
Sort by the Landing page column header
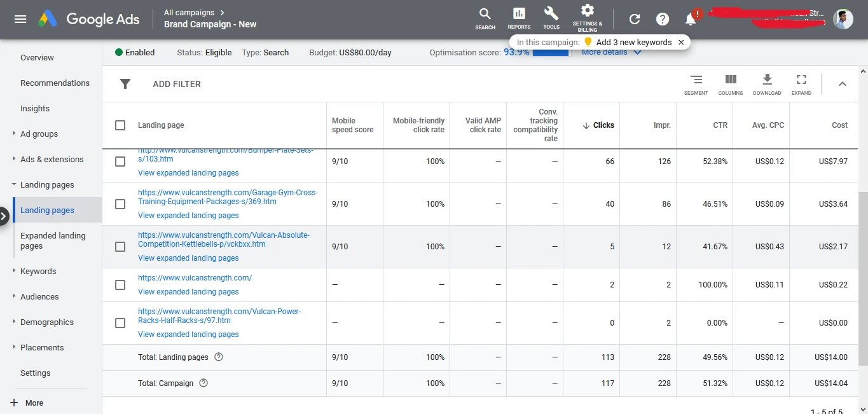tap(161, 125)
